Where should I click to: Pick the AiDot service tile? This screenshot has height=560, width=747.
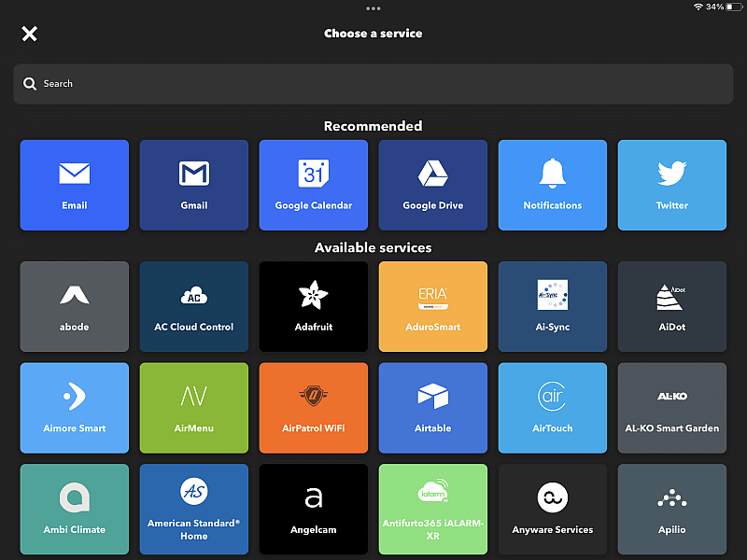pos(672,307)
